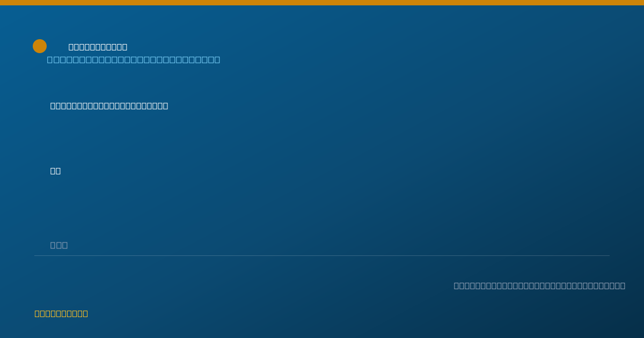Click the orange circle icon
This screenshot has width=644, height=338.
[x=40, y=46]
